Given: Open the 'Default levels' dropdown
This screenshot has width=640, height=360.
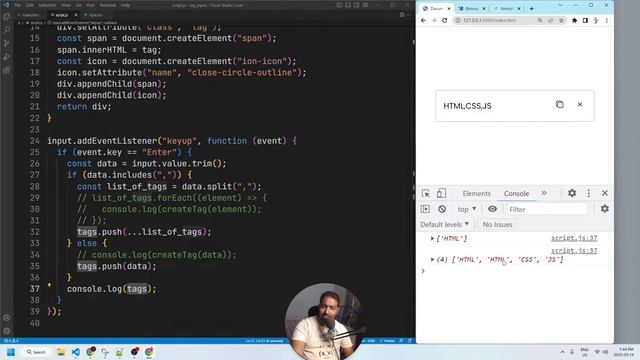Looking at the screenshot, I should click(444, 224).
